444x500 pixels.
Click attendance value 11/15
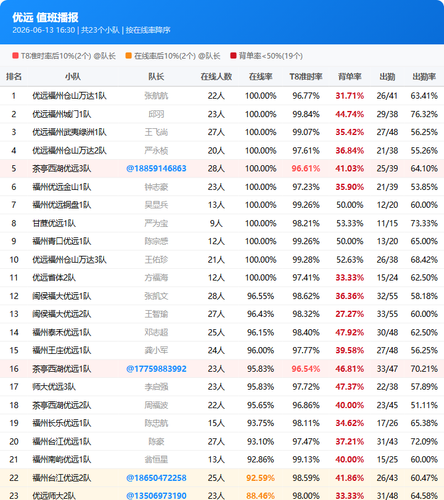click(387, 223)
